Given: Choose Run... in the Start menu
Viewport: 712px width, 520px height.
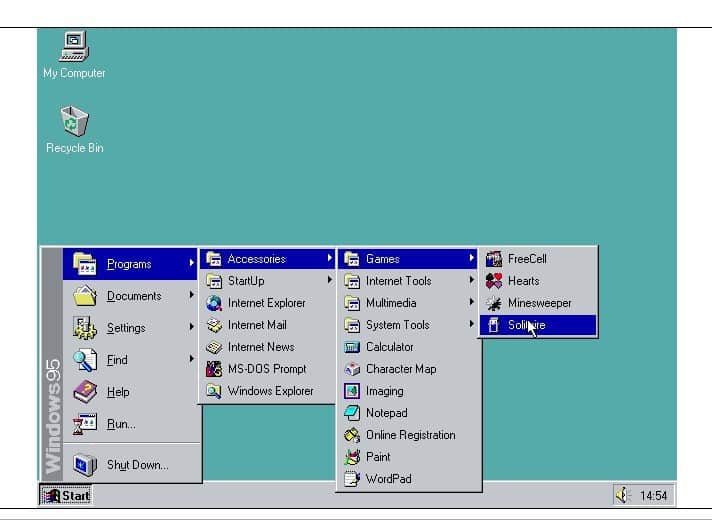Looking at the screenshot, I should (x=130, y=424).
